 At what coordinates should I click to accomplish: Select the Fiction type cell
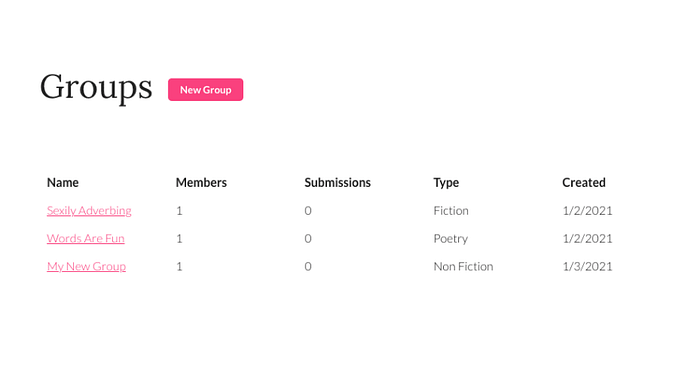(x=451, y=211)
